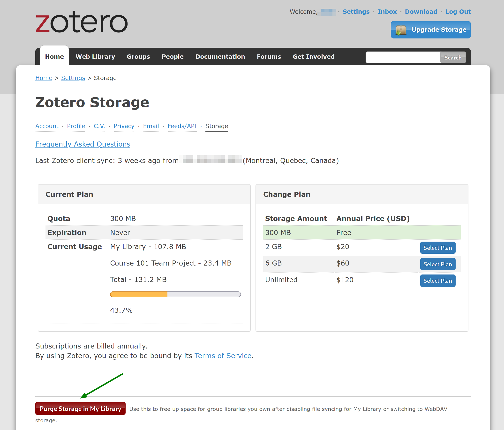The image size is (504, 430).
Task: Click the Feeds/API settings tab
Action: tap(182, 126)
